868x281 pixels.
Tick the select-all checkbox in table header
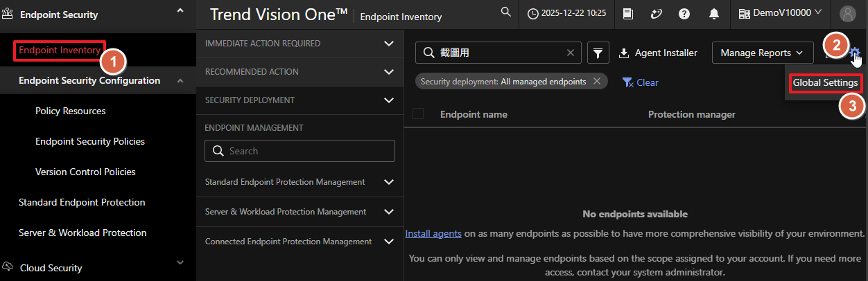point(418,114)
